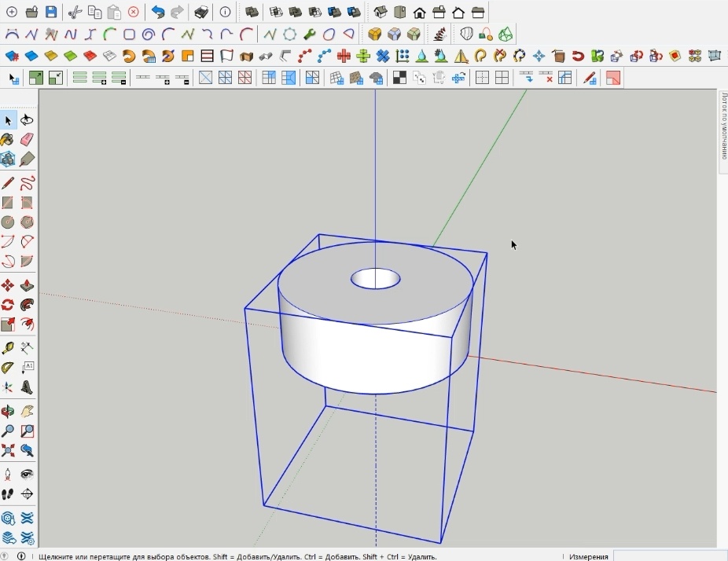Print the model
Image resolution: width=728 pixels, height=561 pixels.
(201, 12)
